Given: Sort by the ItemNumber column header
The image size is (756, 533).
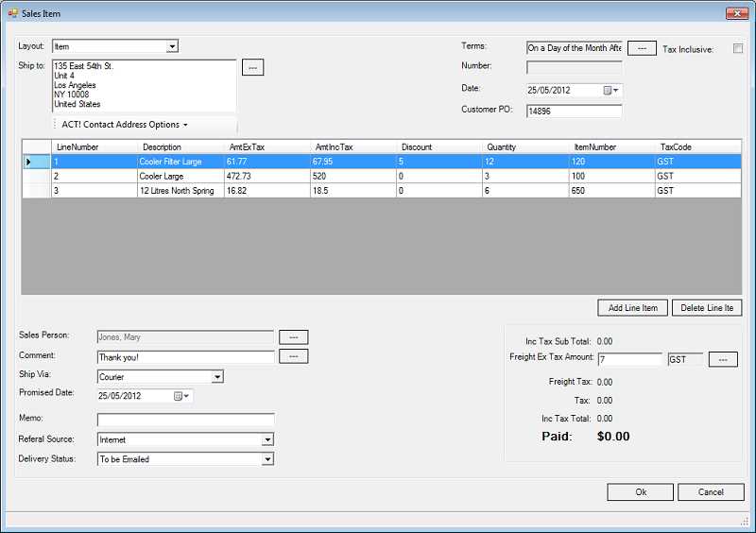Looking at the screenshot, I should pos(611,147).
